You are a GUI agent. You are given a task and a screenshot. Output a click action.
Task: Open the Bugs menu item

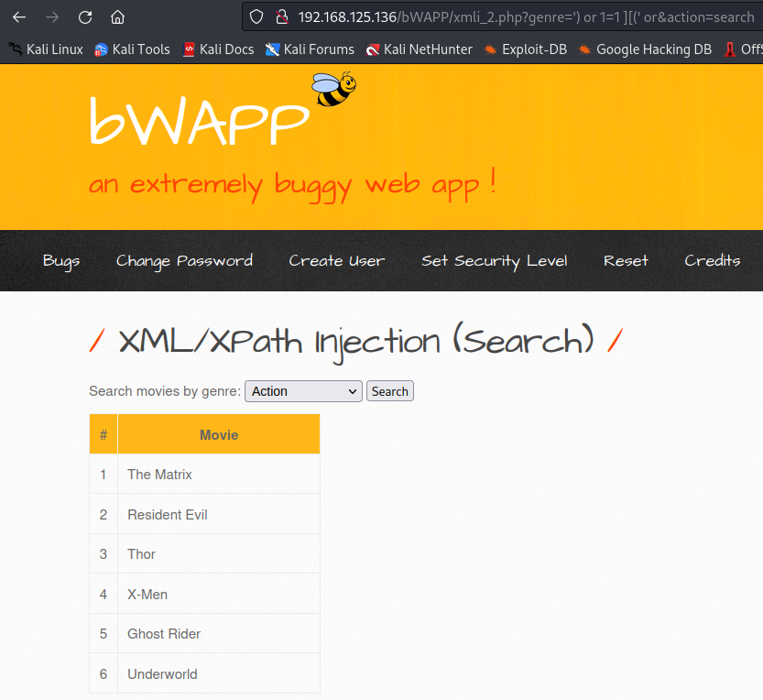(x=61, y=261)
